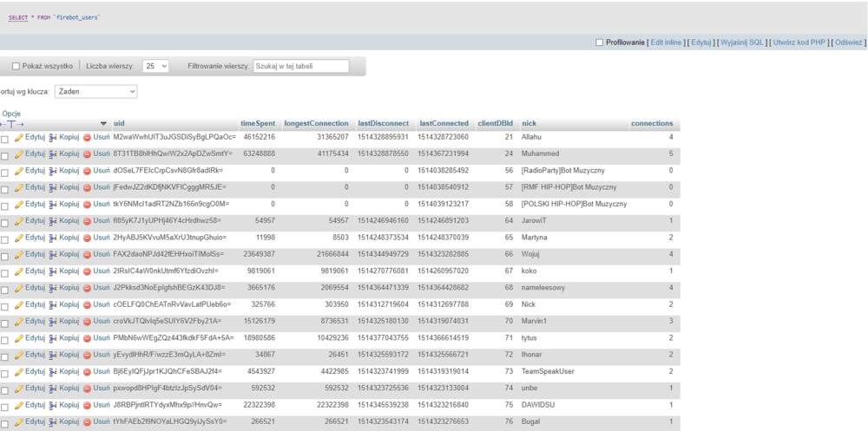The image size is (868, 431).
Task: Click the copy icon in [RMF HIP-HOP]Bot Muzyczny row
Action: [x=53, y=187]
